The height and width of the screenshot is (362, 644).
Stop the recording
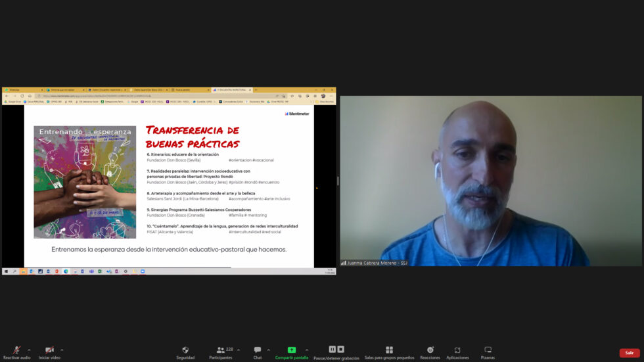pyautogui.click(x=340, y=350)
